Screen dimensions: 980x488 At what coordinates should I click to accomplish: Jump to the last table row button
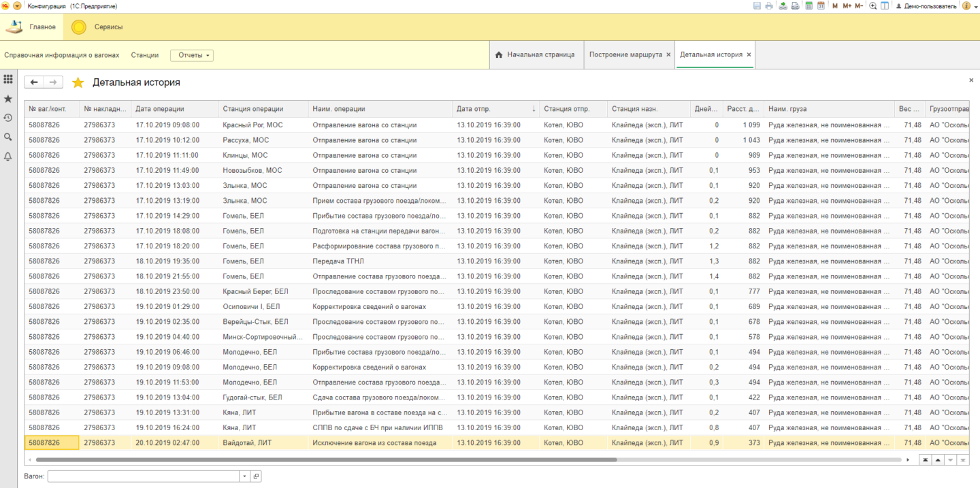962,460
